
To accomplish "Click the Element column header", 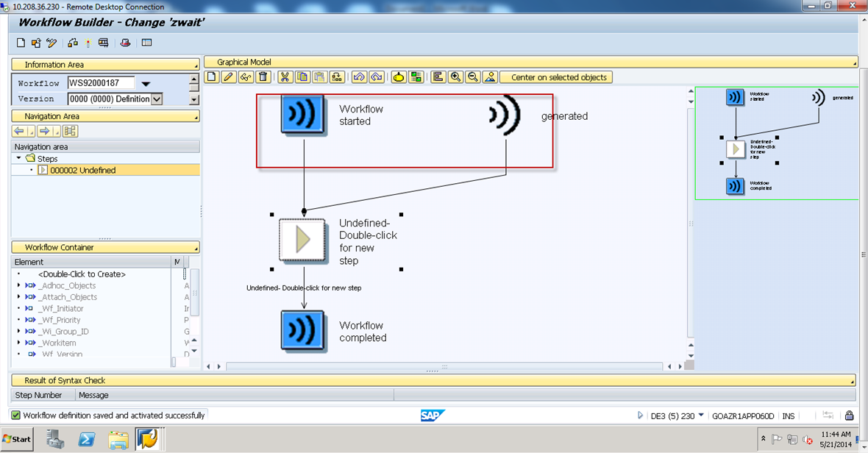I will (x=91, y=262).
